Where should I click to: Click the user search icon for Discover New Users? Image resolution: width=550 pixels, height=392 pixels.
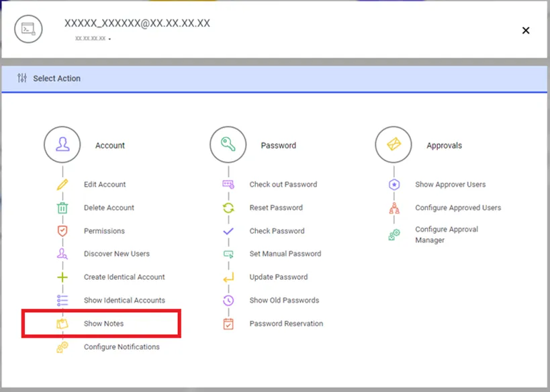pyautogui.click(x=62, y=254)
